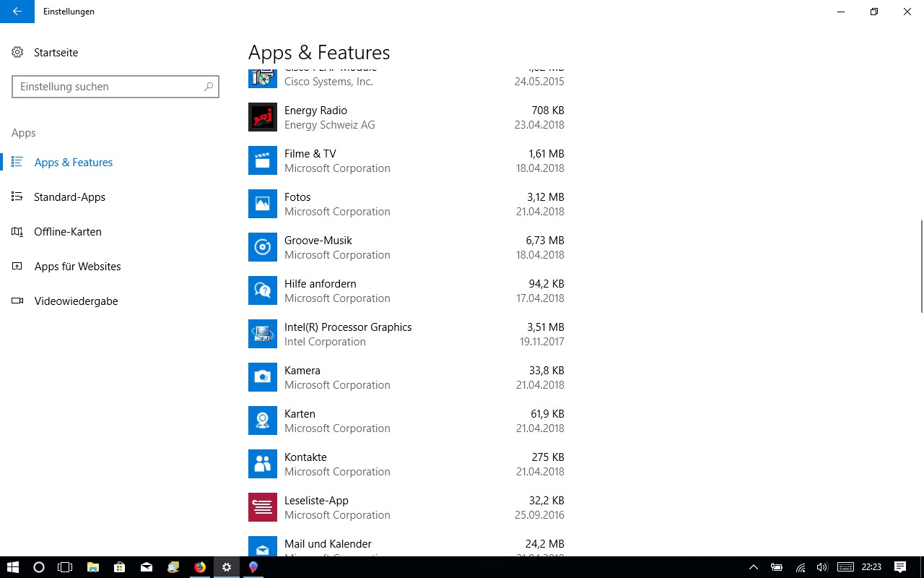Click Mail und Kalender entry name
The width and height of the screenshot is (924, 578).
click(328, 544)
